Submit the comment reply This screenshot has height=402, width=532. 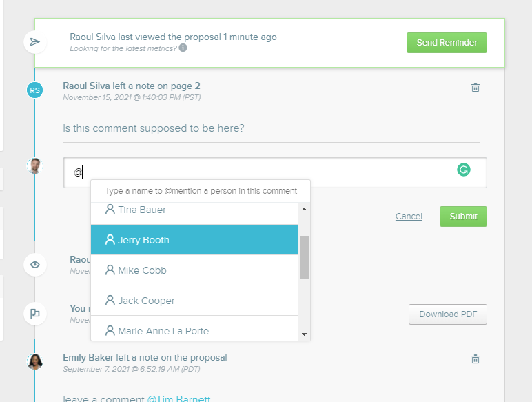pyautogui.click(x=463, y=217)
